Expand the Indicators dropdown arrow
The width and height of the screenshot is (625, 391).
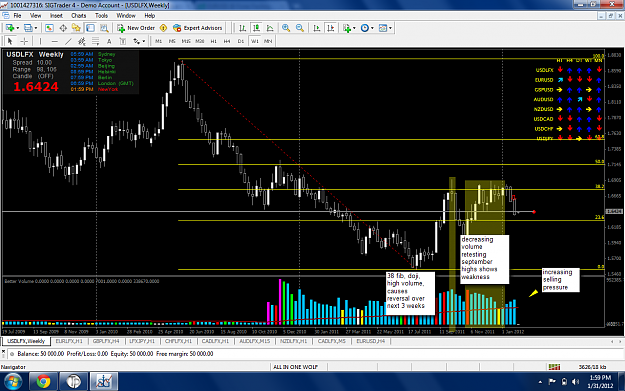[354, 28]
